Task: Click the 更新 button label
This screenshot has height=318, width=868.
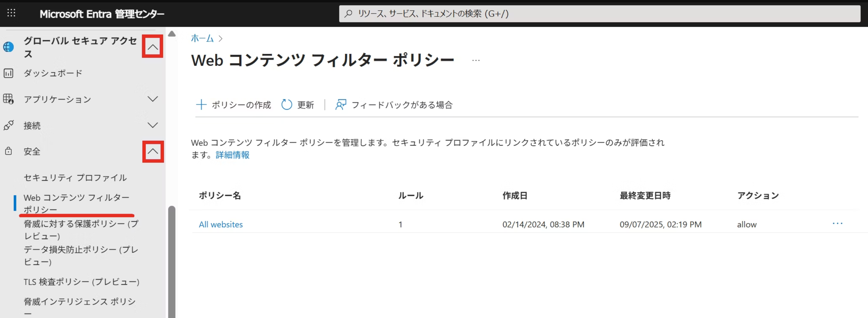Action: 306,105
